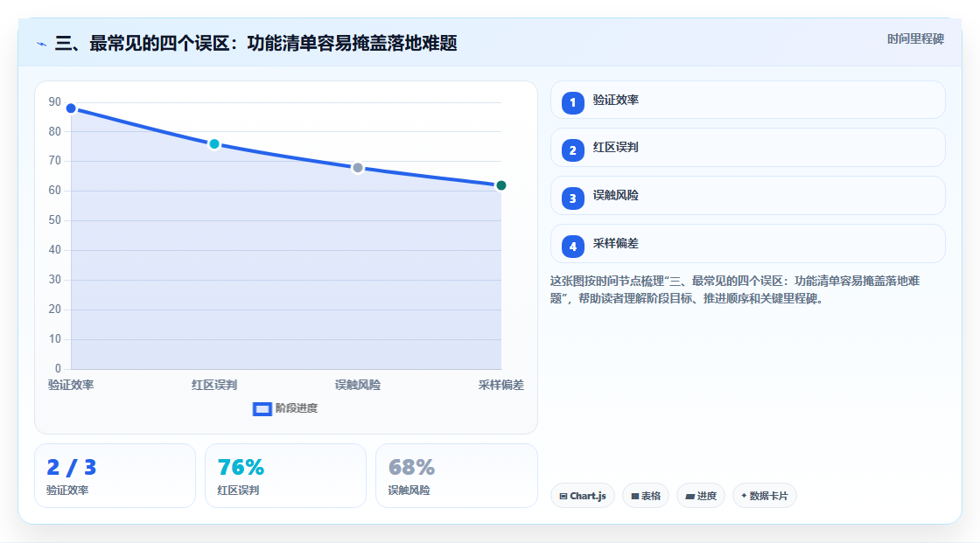
Task: Click the x-axis label 误触风险
Action: coord(358,385)
